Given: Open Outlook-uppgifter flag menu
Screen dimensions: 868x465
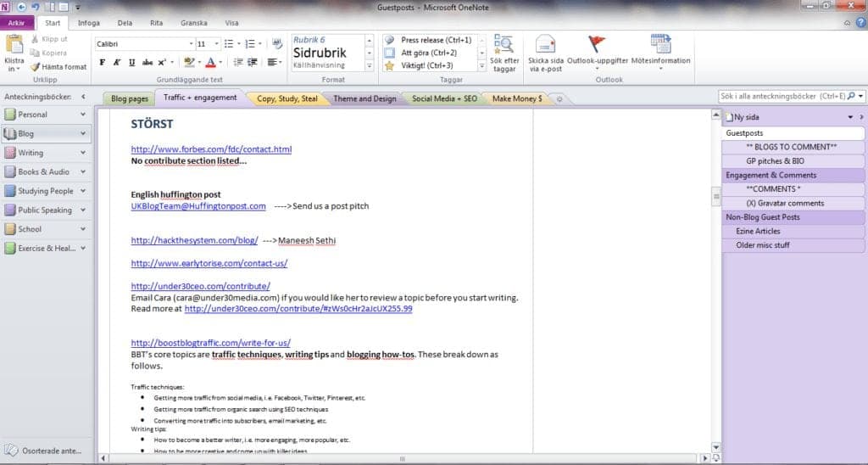Looking at the screenshot, I should 598,53.
